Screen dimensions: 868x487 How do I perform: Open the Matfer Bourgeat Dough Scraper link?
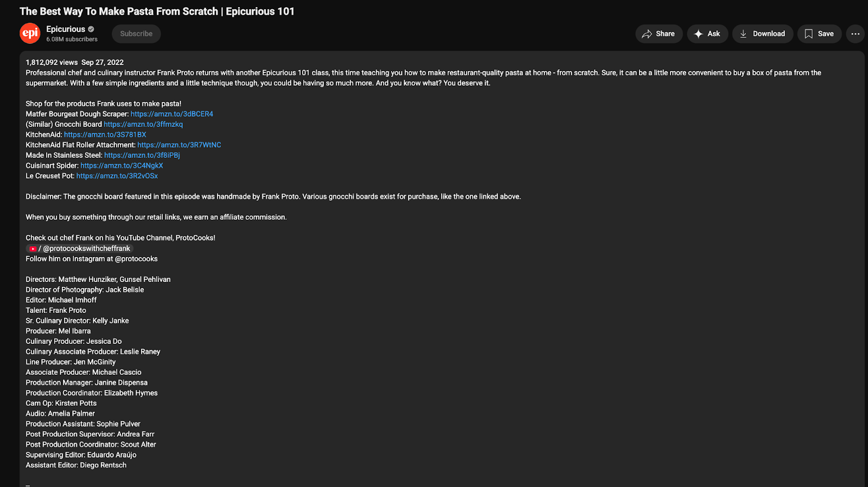(171, 114)
